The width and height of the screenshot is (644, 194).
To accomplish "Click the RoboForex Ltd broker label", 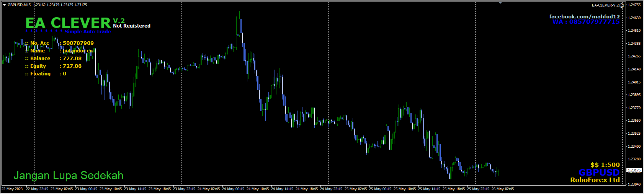I will 595,180.
